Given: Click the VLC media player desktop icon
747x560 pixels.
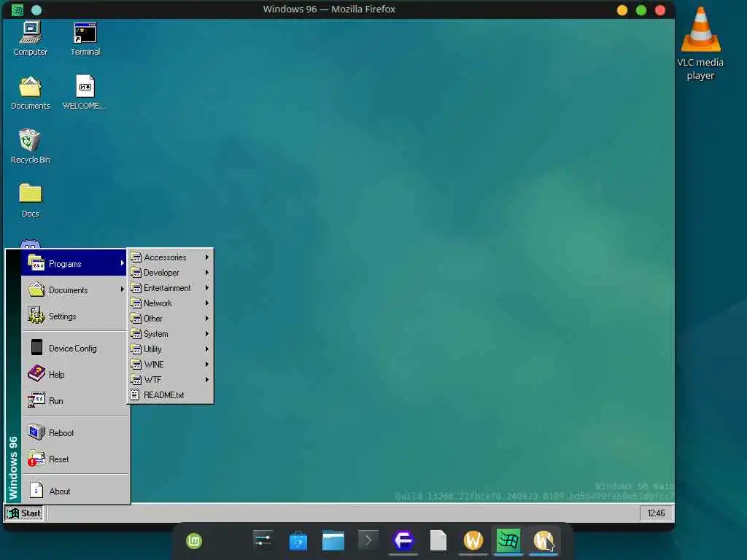Looking at the screenshot, I should click(700, 44).
